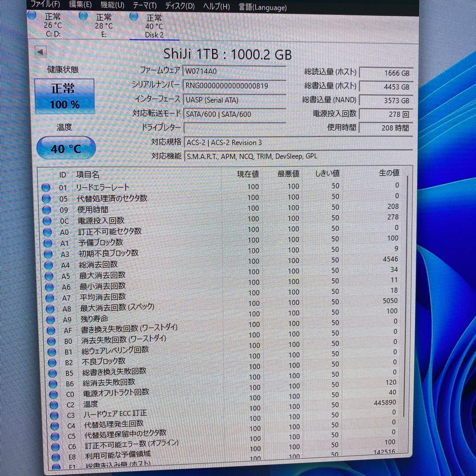This screenshot has height=476, width=476.
Task: Click the back navigation arrow icon
Action: coord(40,51)
